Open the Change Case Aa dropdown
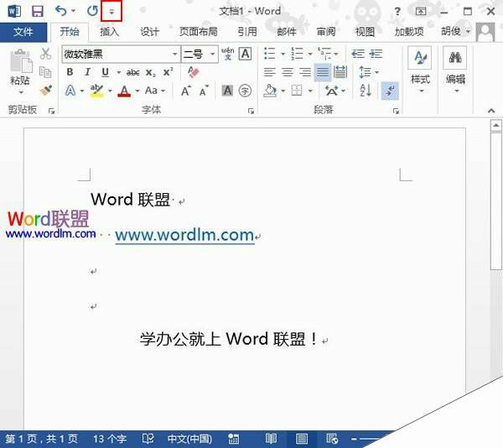 click(155, 91)
